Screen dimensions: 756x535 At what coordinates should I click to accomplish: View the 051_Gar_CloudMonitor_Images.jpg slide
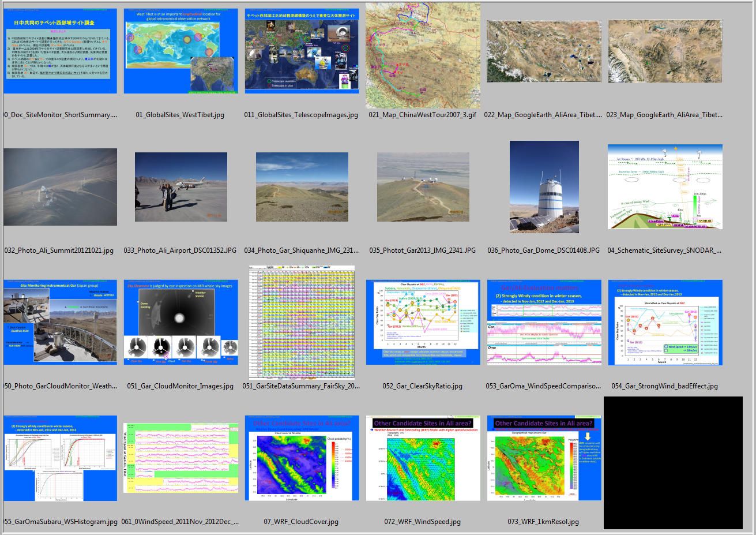click(180, 322)
